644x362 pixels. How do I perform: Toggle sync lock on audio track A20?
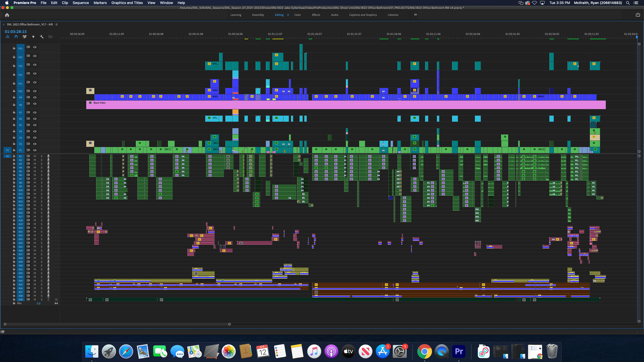tap(28, 228)
